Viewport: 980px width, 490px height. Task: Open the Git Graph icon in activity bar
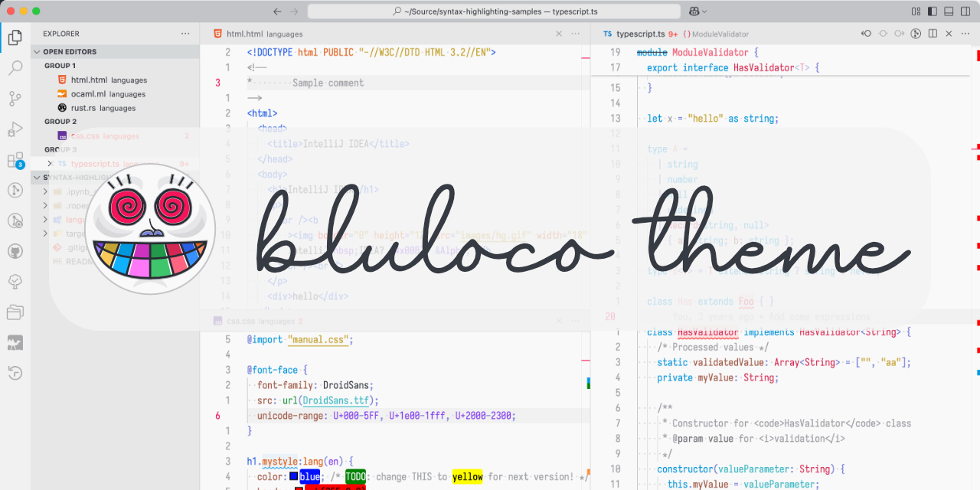[15, 190]
